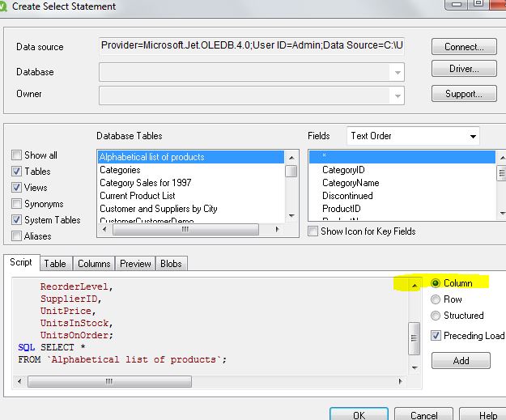Select the CategoryID field
Image resolution: width=506 pixels, height=420 pixels.
click(x=402, y=170)
